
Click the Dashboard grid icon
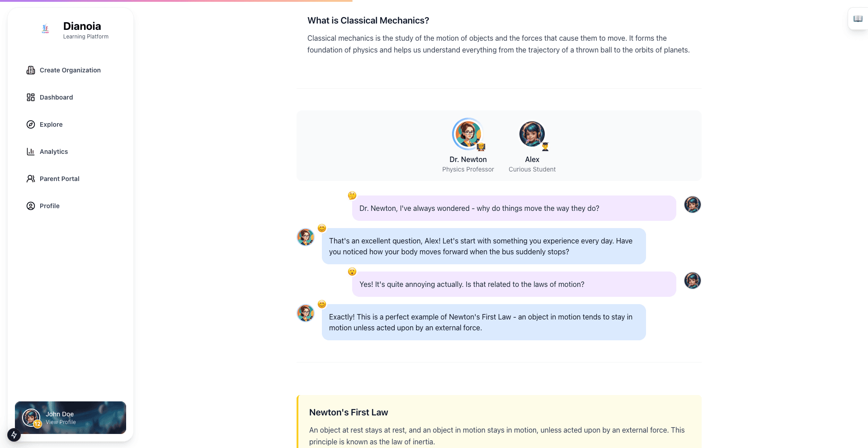pyautogui.click(x=31, y=97)
